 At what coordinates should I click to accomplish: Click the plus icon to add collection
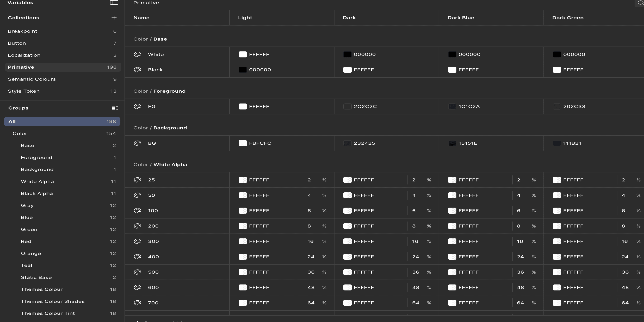(114, 18)
